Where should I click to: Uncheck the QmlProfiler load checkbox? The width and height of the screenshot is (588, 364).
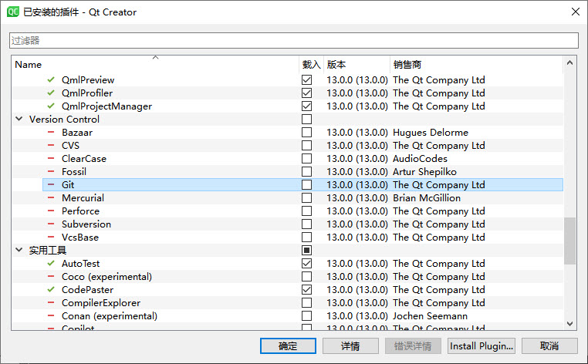click(x=307, y=93)
